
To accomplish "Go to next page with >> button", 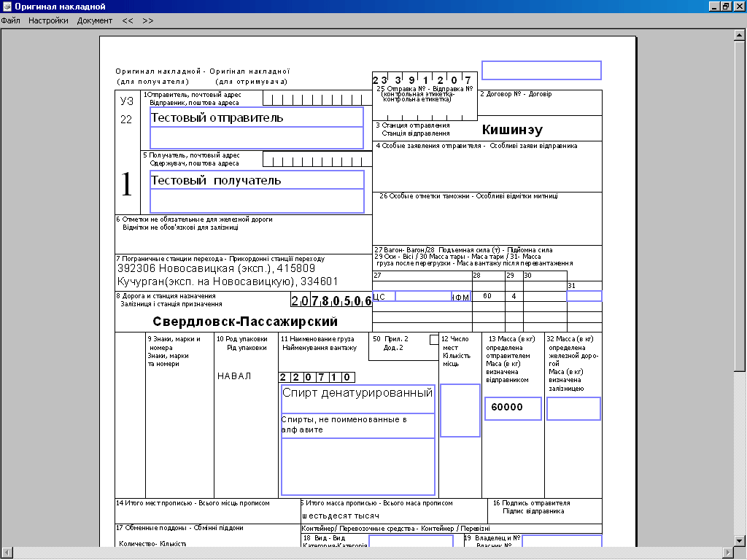I will tap(147, 20).
